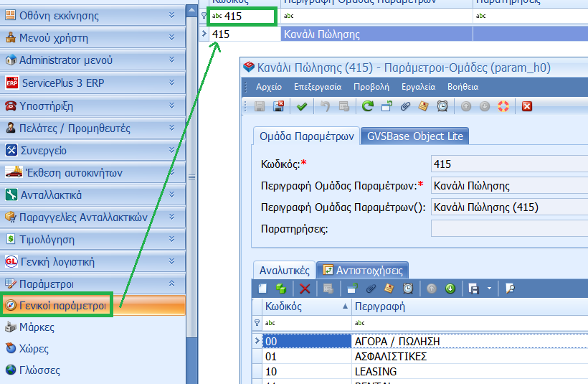Viewport: 588px width, 384px height.
Task: Open Γλώσσες in the sidebar
Action: tap(39, 370)
